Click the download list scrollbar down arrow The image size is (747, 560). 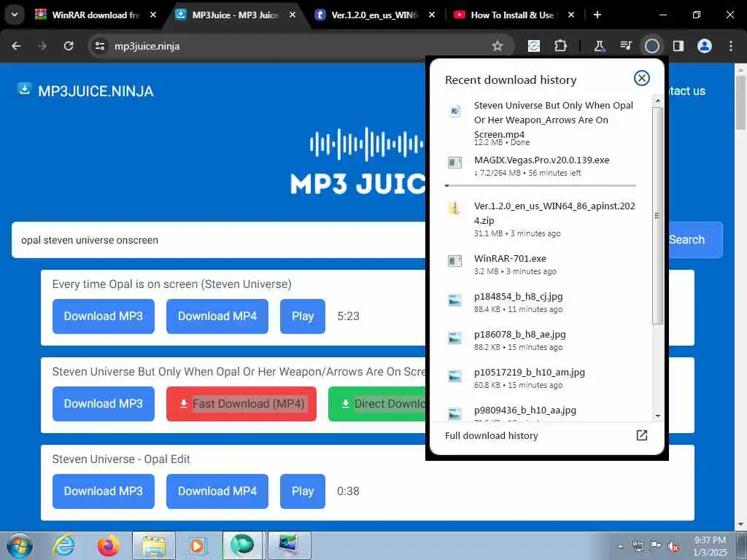click(x=657, y=416)
